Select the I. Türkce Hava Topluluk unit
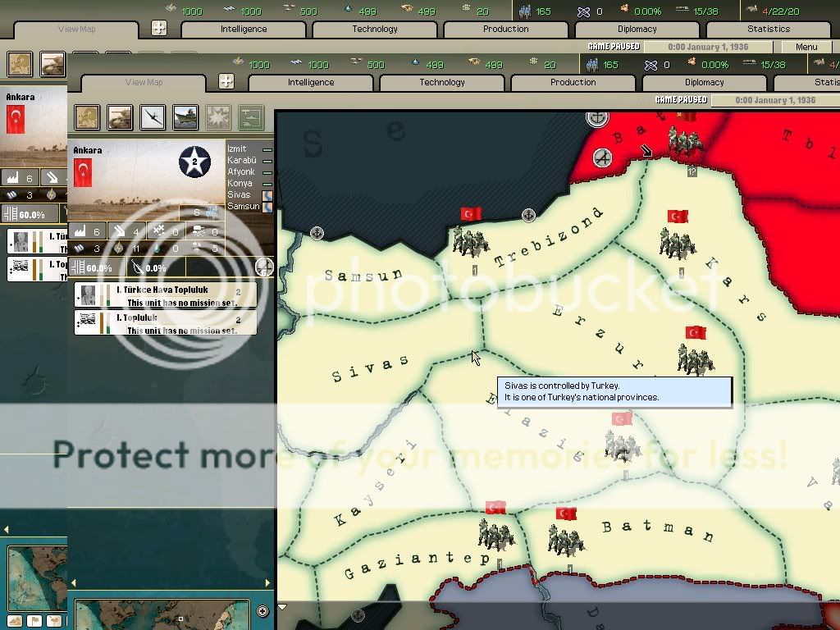 166,294
